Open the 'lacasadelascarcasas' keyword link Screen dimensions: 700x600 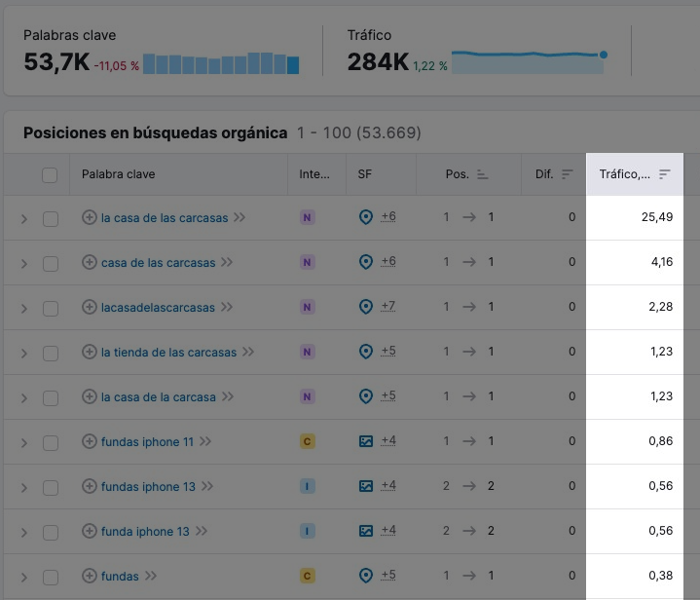[158, 307]
